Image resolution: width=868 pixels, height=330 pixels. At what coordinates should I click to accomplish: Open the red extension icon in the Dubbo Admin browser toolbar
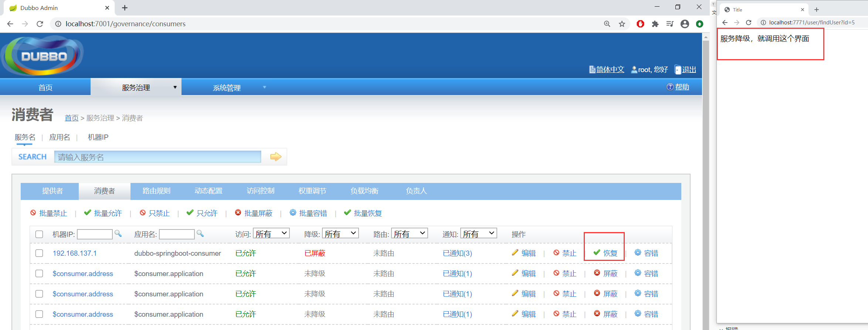pos(640,24)
